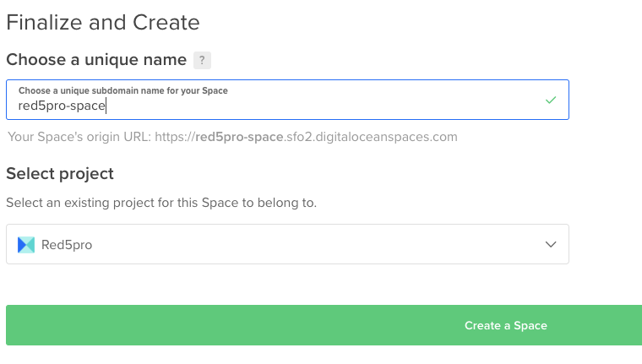The image size is (642, 364).
Task: Click the project dropdown chevron arrow
Action: pyautogui.click(x=551, y=244)
